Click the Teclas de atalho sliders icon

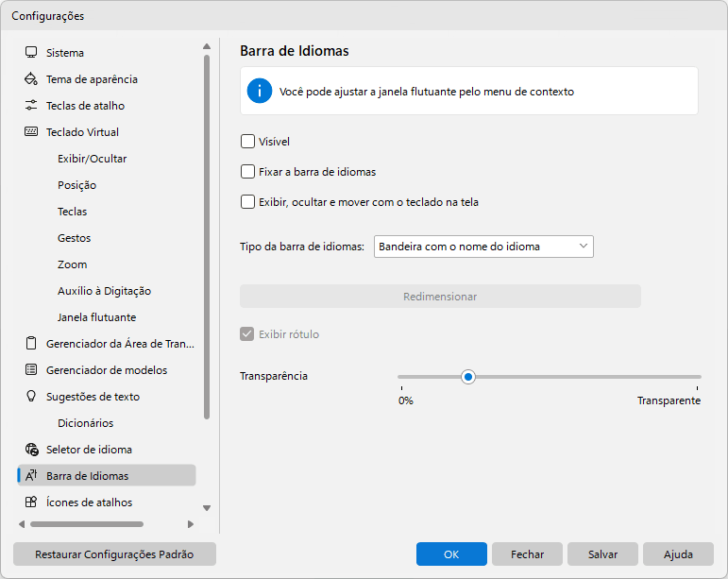pos(31,106)
